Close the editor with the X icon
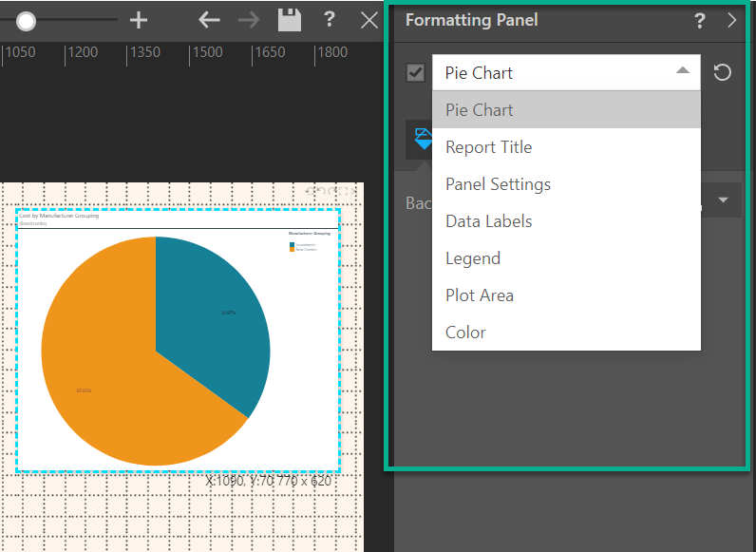 pos(369,20)
